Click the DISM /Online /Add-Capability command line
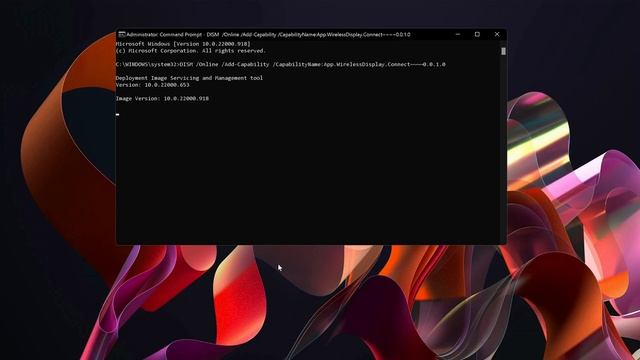The width and height of the screenshot is (640, 360). (281, 64)
